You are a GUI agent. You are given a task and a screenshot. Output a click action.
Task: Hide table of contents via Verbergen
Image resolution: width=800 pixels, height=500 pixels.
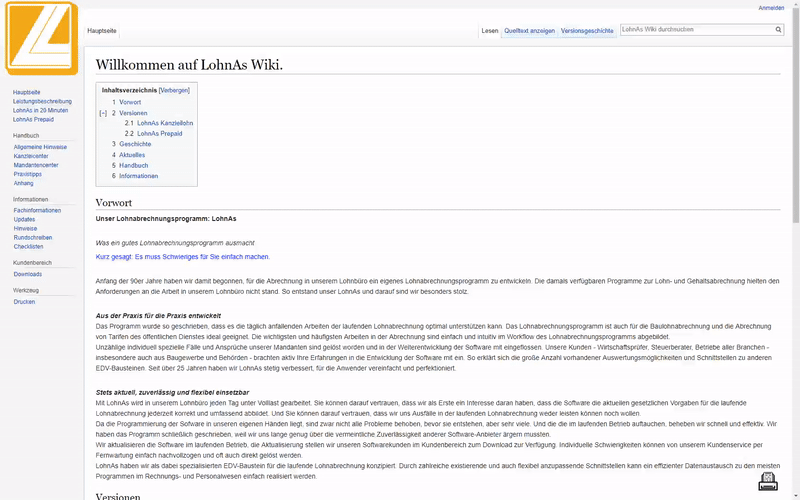click(174, 90)
